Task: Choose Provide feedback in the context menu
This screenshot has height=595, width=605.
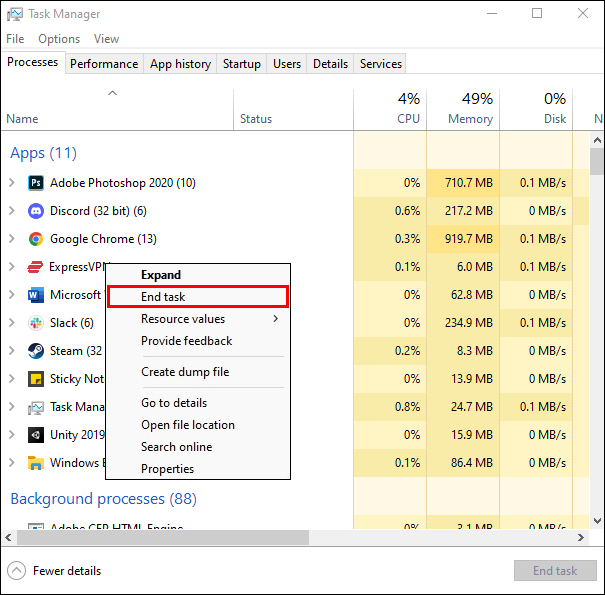Action: point(198,341)
